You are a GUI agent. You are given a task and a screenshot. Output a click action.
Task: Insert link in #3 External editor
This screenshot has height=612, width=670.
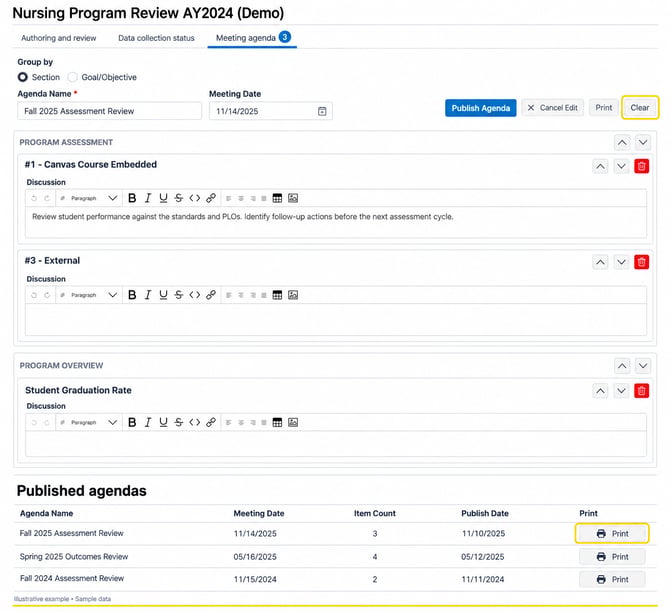[211, 295]
